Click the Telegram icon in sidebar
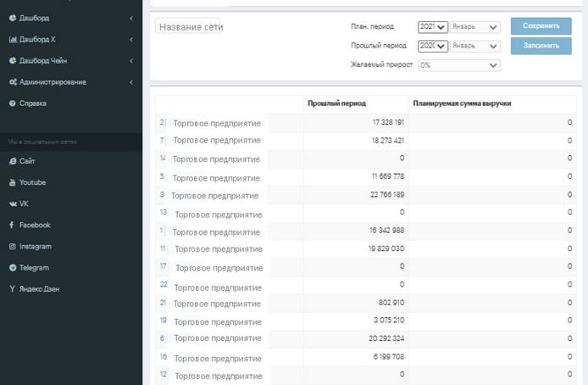 13,267
